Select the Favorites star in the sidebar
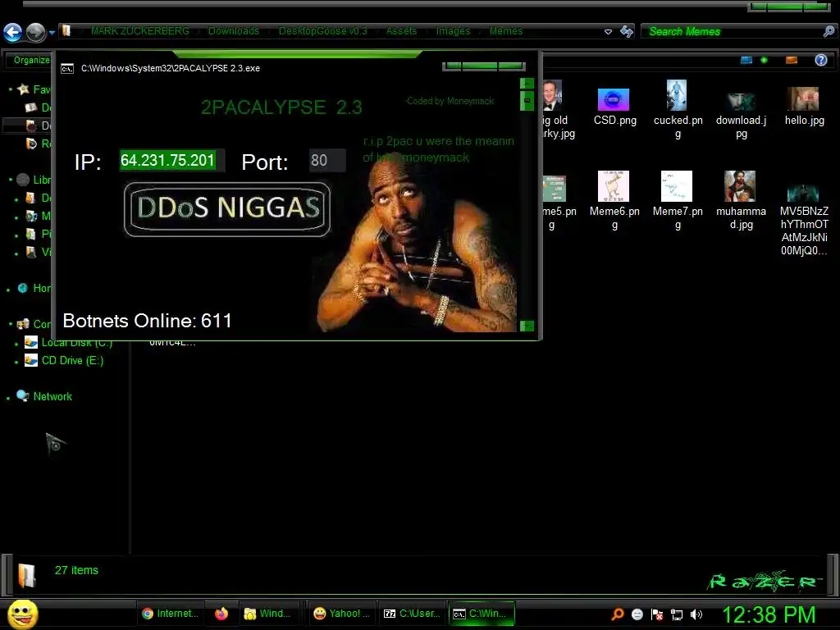Image resolution: width=840 pixels, height=630 pixels. [23, 89]
